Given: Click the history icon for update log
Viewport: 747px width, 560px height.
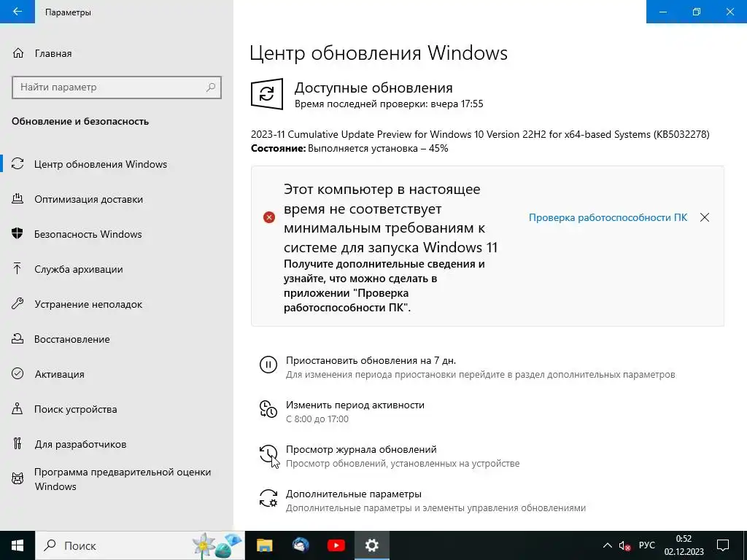Looking at the screenshot, I should pos(268,454).
